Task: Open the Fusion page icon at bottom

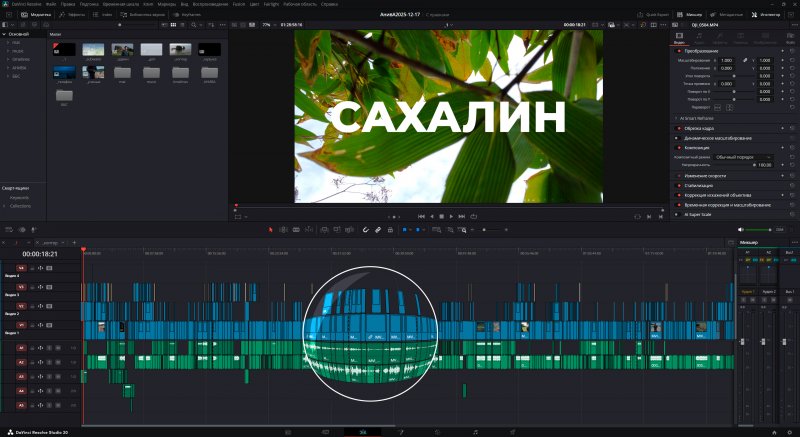Action: tap(401, 432)
